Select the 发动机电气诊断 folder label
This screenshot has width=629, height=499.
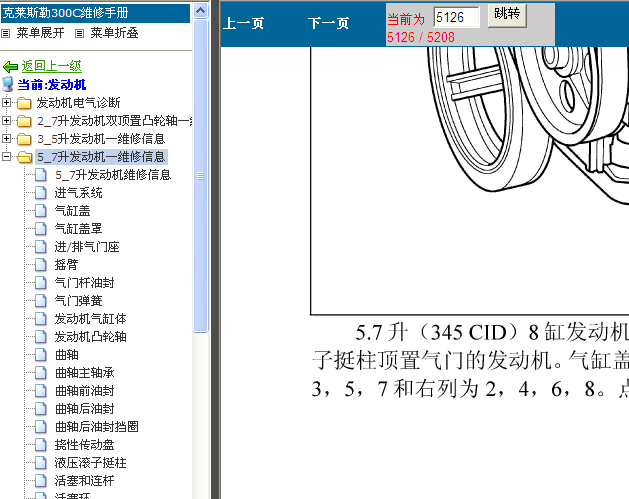pos(79,103)
